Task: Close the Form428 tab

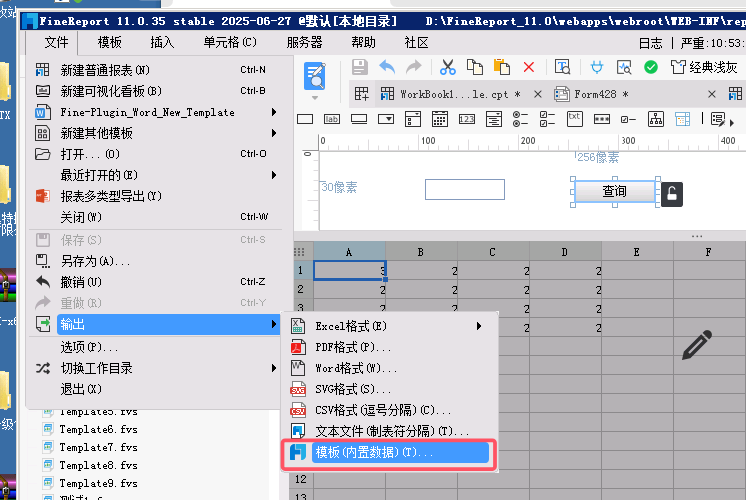Action: pyautogui.click(x=712, y=94)
